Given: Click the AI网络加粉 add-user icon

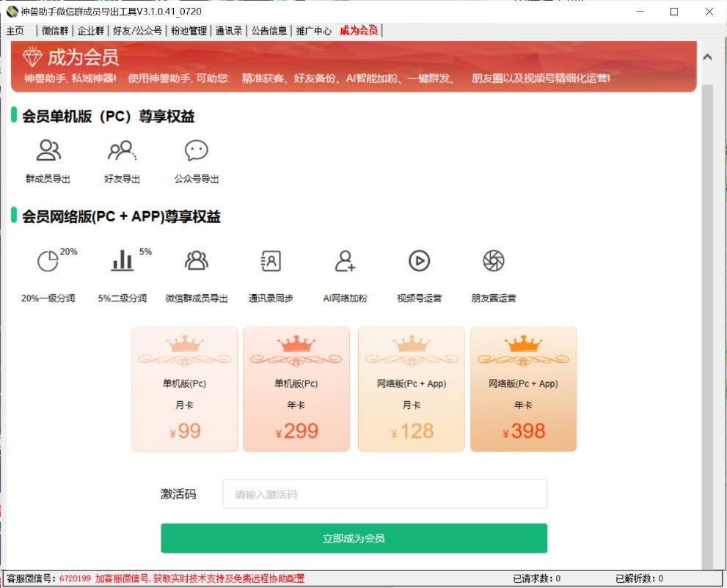Looking at the screenshot, I should pos(345,260).
